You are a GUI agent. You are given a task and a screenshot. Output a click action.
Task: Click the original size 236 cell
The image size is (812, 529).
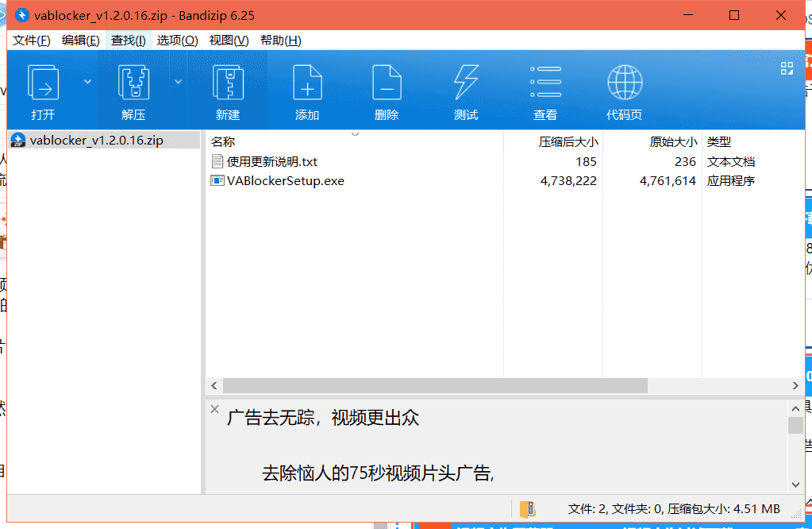(x=685, y=162)
